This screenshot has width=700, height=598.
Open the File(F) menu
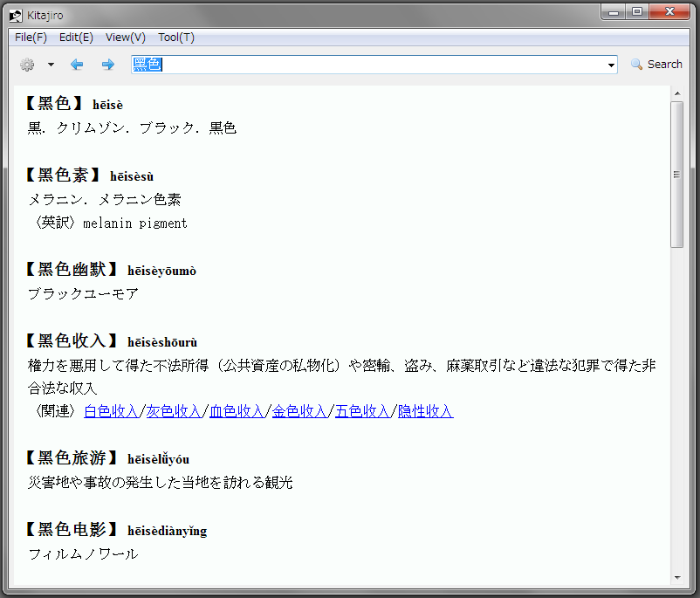(31, 37)
